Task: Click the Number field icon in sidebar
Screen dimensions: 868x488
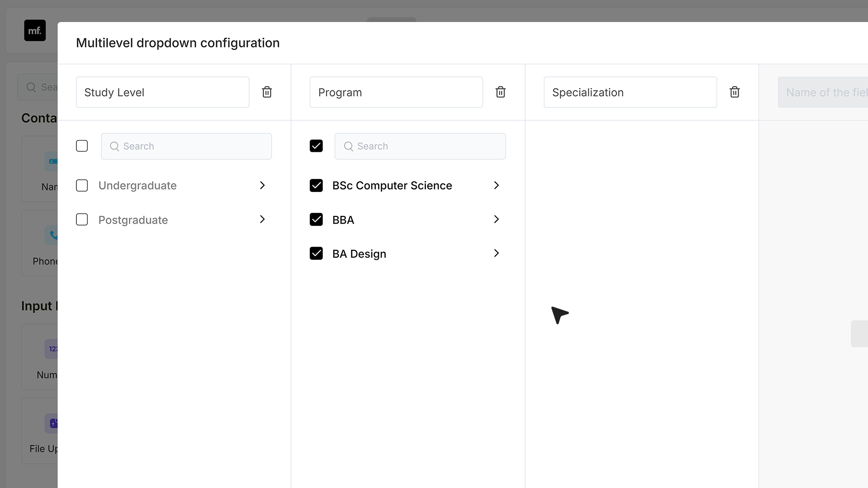Action: coord(51,349)
